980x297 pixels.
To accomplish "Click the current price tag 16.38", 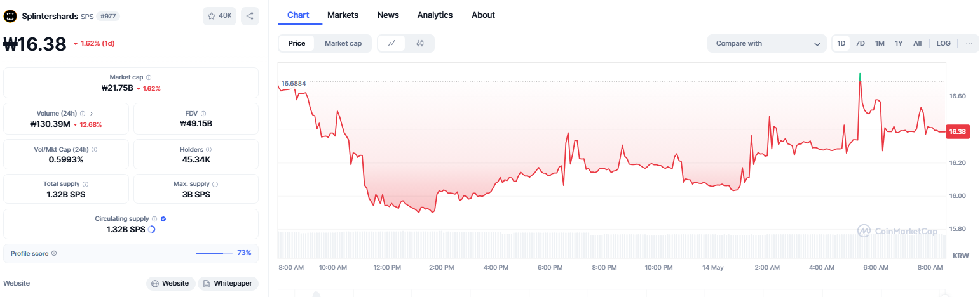I will [958, 132].
